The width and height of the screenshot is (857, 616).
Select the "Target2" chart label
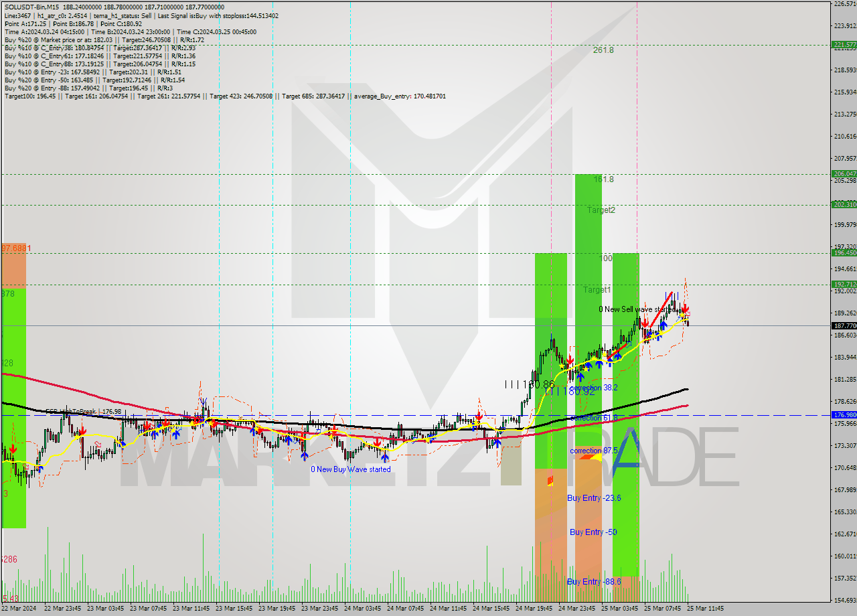coord(601,210)
